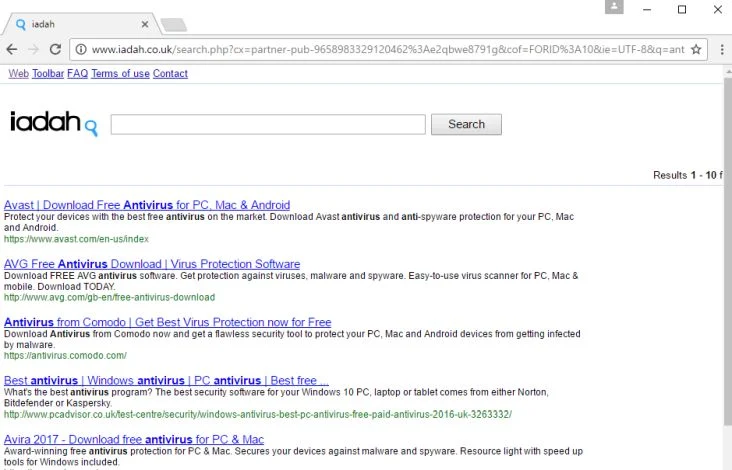
Task: Open the Terms of use link
Action: (x=120, y=73)
